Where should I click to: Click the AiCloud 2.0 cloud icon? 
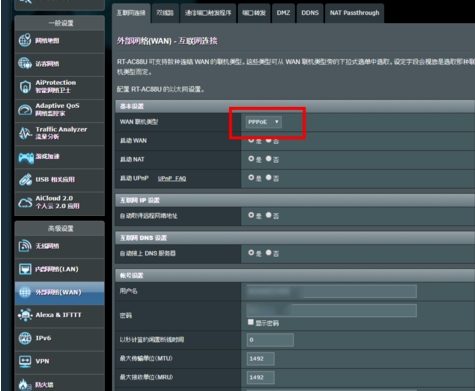pyautogui.click(x=25, y=202)
